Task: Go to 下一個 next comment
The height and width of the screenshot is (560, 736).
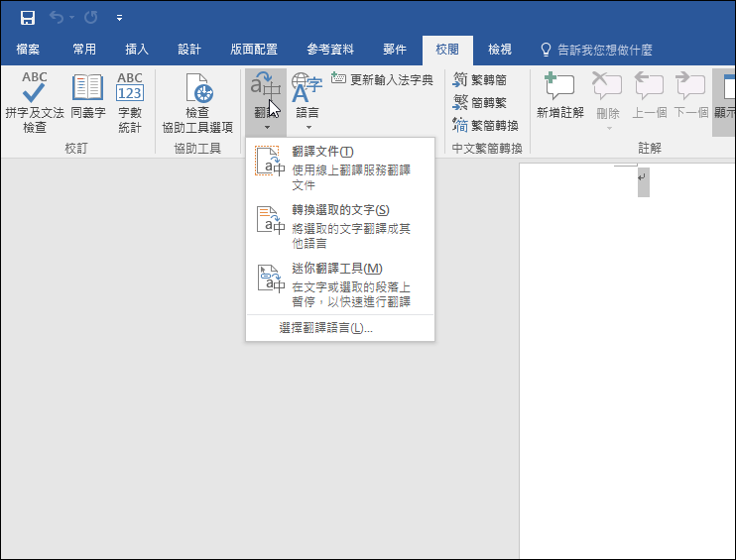Action: coord(691,96)
